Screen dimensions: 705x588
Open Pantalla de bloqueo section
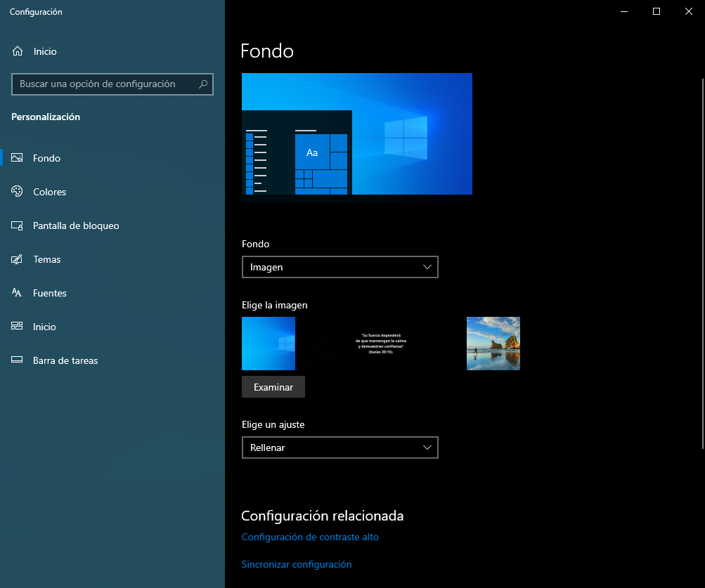76,226
